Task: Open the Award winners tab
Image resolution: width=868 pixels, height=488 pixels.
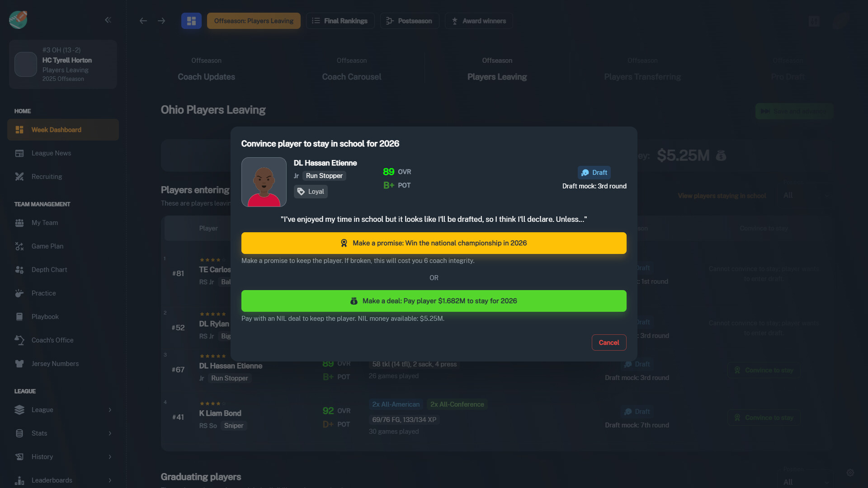Action: (478, 20)
